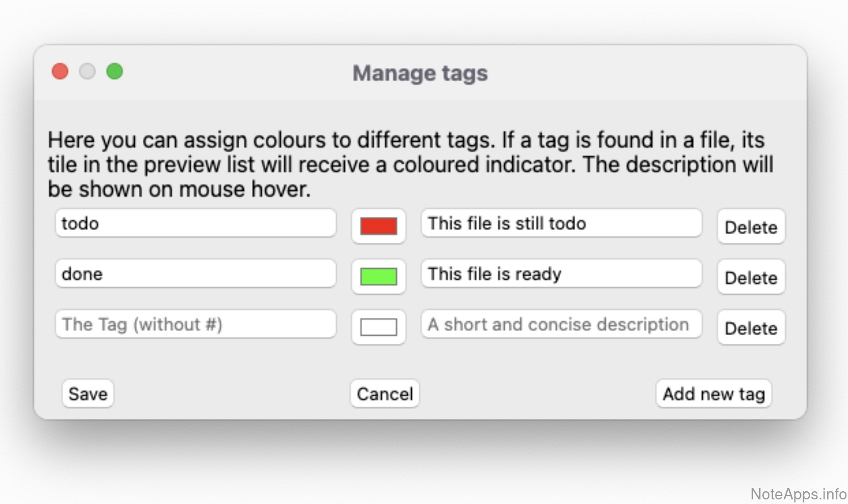The width and height of the screenshot is (848, 504).
Task: Click the Manage tags title bar text
Action: pos(420,73)
